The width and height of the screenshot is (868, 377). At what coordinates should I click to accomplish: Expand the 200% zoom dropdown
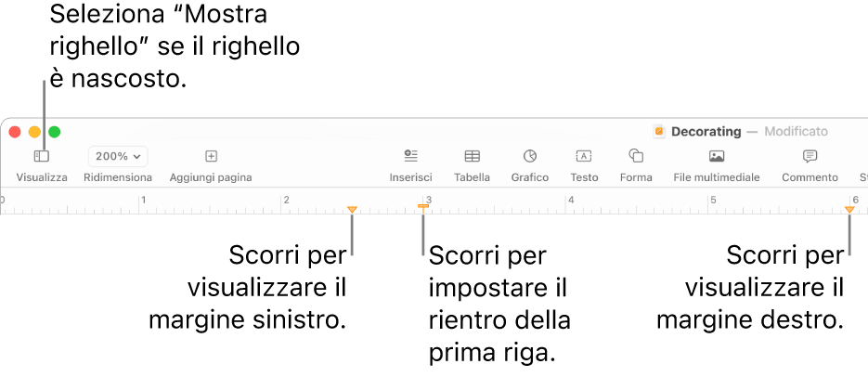[118, 157]
